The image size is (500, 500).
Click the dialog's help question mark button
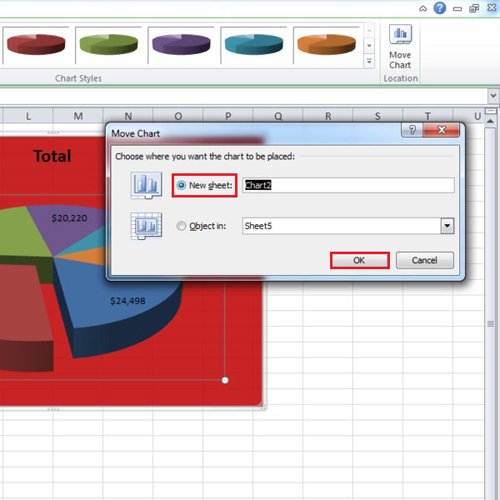(x=412, y=130)
